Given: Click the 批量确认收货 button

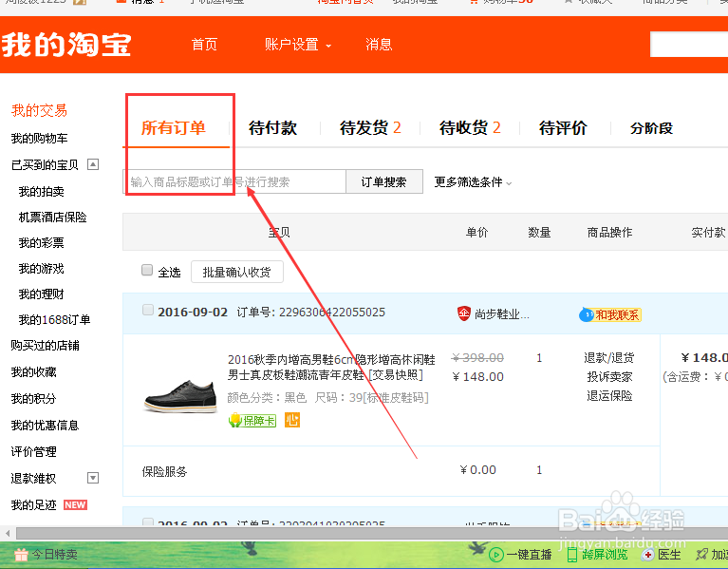Looking at the screenshot, I should [x=236, y=273].
